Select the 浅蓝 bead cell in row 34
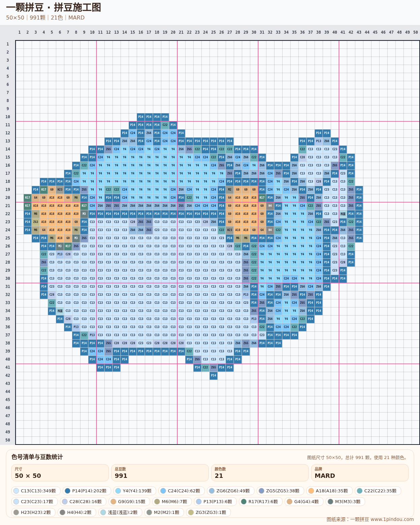Screen dimensions: 420x525 click(60, 311)
